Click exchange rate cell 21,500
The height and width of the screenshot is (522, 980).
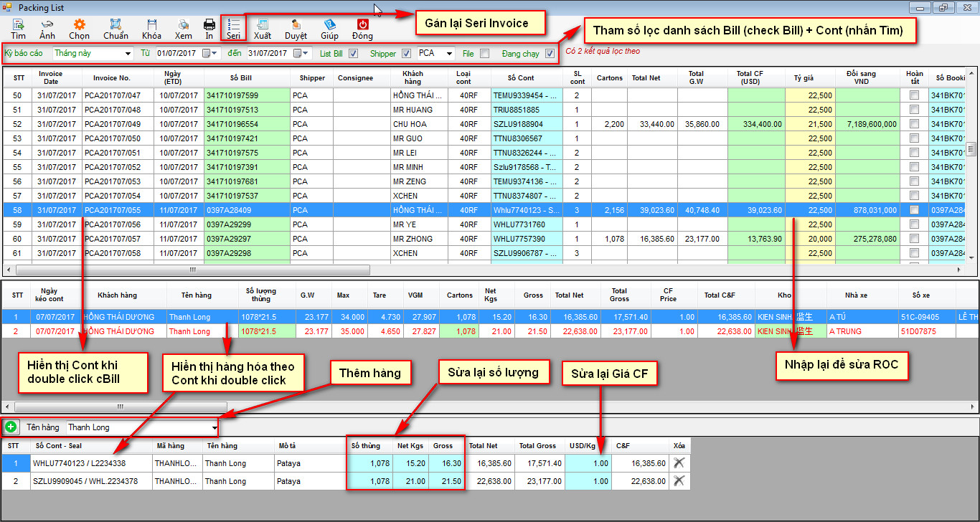pos(810,124)
